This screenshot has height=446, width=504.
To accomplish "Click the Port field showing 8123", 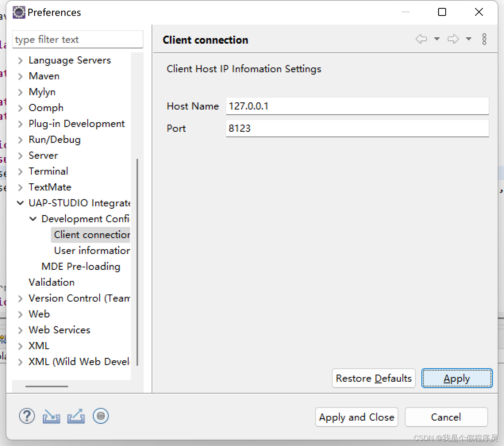I will point(357,128).
